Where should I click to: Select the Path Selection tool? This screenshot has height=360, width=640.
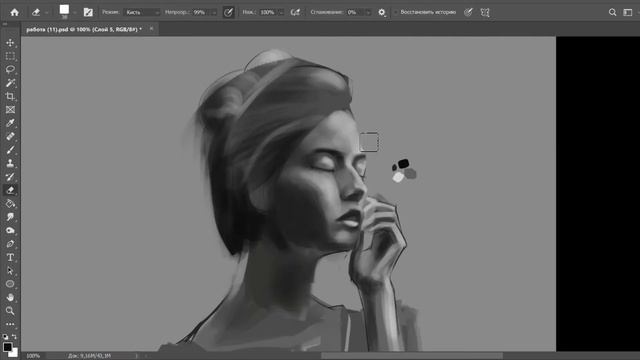tap(10, 271)
